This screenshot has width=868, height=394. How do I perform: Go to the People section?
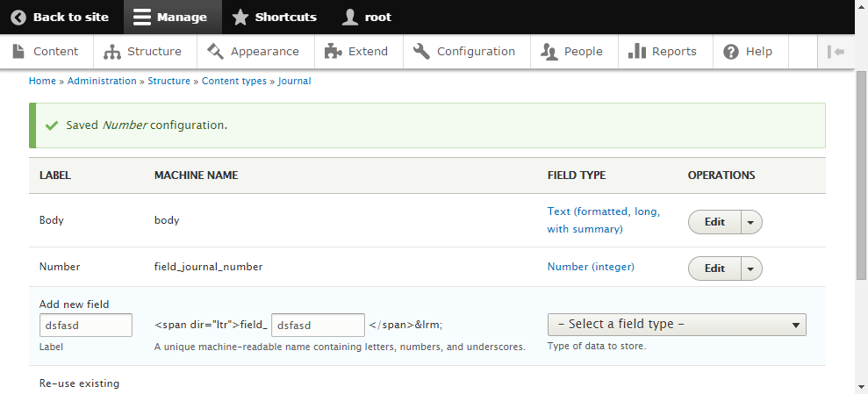coord(572,52)
